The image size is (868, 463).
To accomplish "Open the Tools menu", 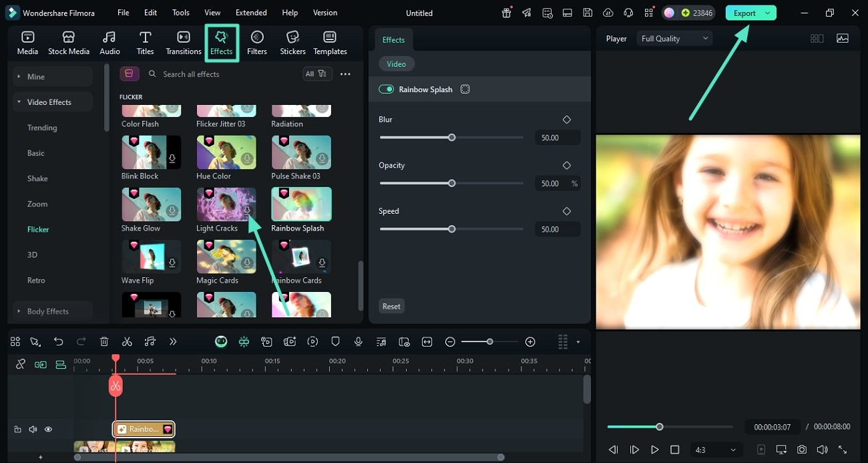I will (x=180, y=13).
